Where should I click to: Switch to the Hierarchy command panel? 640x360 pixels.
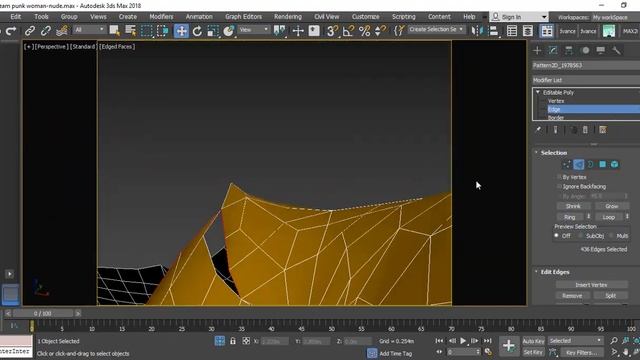click(569, 50)
